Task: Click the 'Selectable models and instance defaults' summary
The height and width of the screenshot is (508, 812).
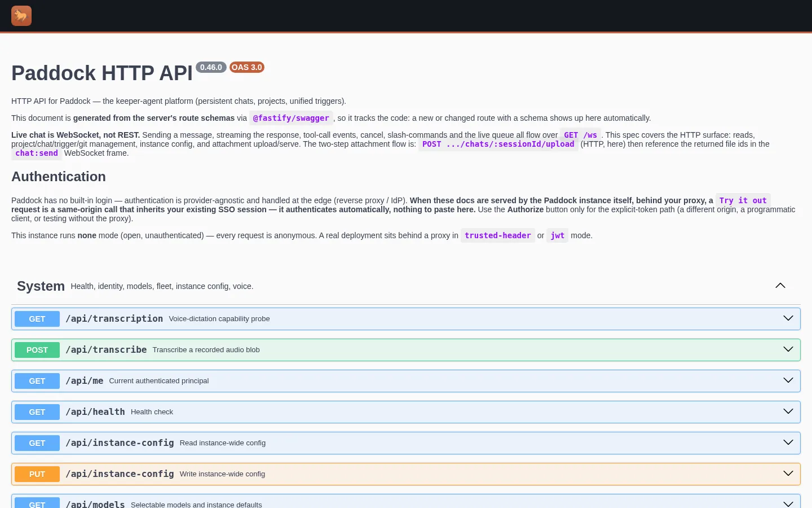Action: [196, 504]
